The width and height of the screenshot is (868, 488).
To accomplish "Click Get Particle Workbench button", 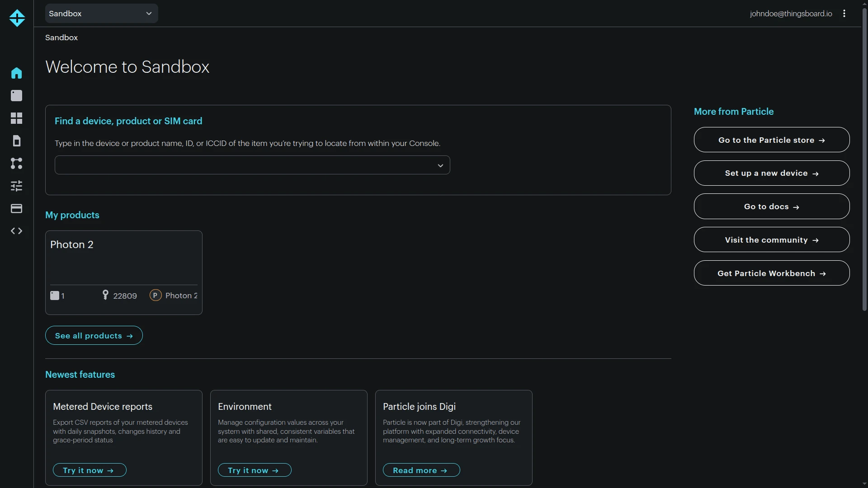I will pos(771,273).
